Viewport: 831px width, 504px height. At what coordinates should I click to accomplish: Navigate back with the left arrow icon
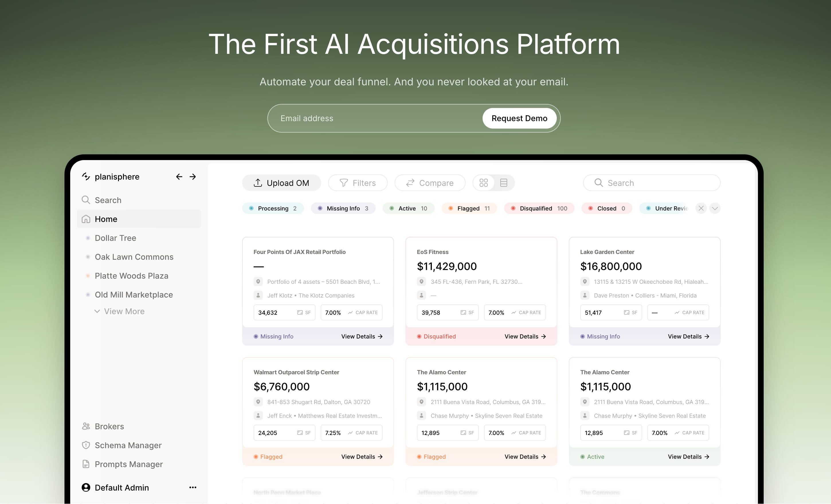179,177
